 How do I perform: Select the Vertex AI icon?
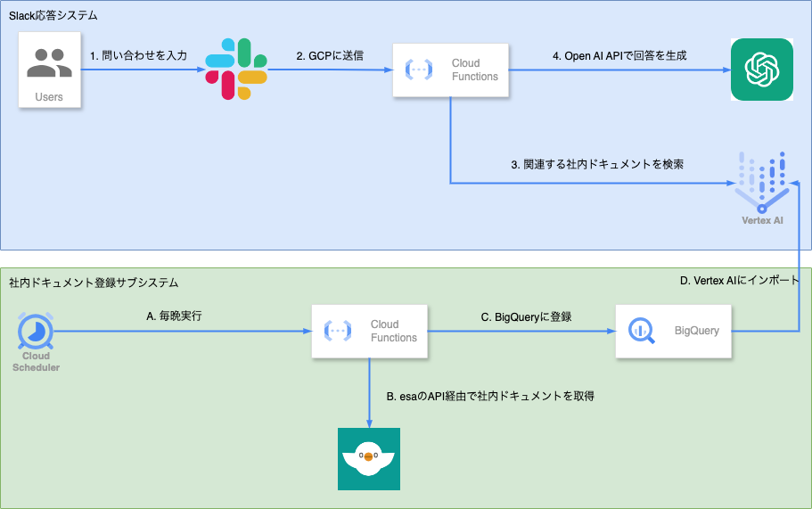point(762,182)
